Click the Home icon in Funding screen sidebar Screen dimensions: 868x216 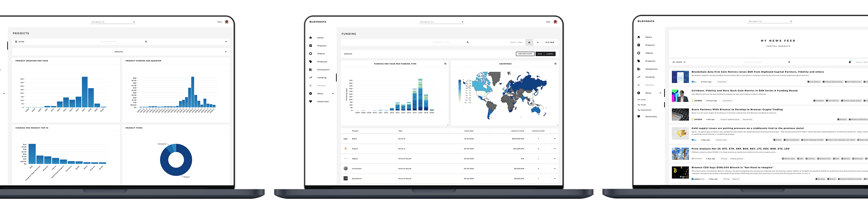[x=310, y=38]
